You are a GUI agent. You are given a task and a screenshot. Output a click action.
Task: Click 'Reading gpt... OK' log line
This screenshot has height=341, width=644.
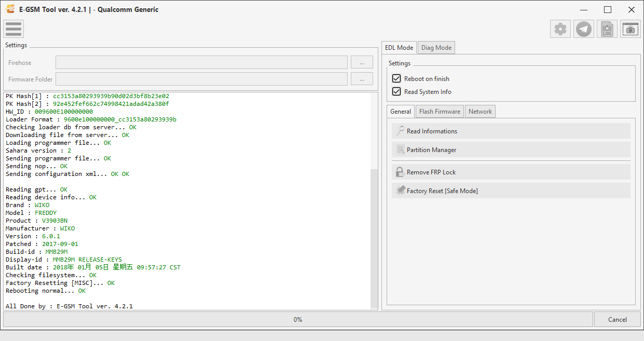pyautogui.click(x=36, y=189)
